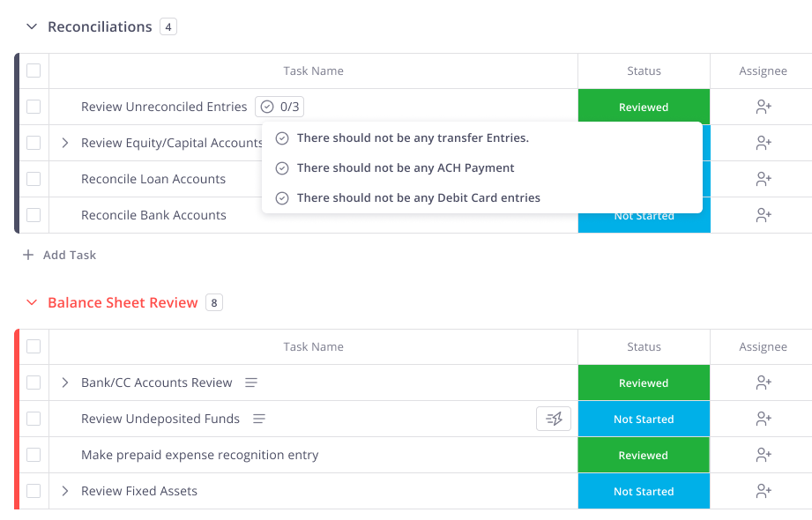Image resolution: width=812 pixels, height=520 pixels.
Task: Click the plus icon beside Add Task
Action: tap(28, 255)
